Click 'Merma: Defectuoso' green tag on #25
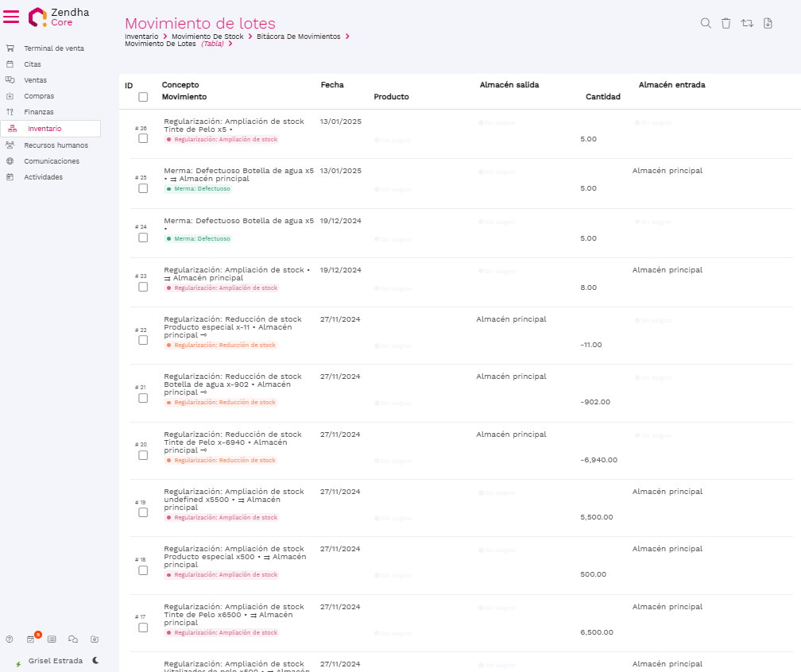 198,189
